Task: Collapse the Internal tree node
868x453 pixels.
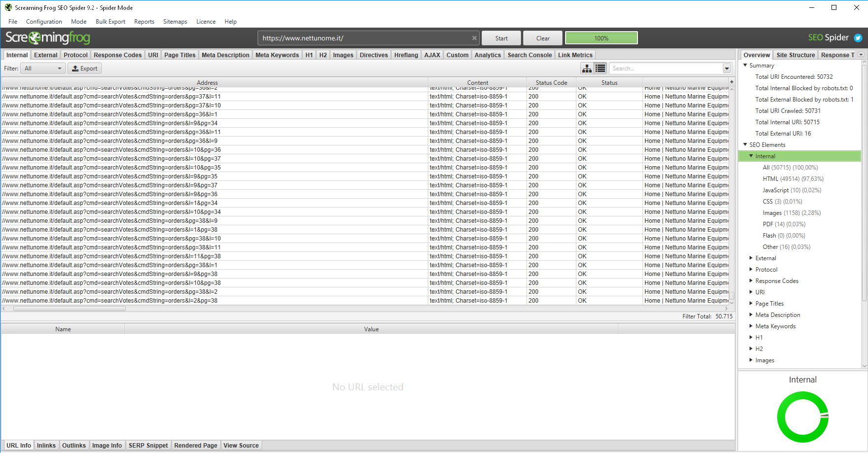Action: pyautogui.click(x=751, y=156)
